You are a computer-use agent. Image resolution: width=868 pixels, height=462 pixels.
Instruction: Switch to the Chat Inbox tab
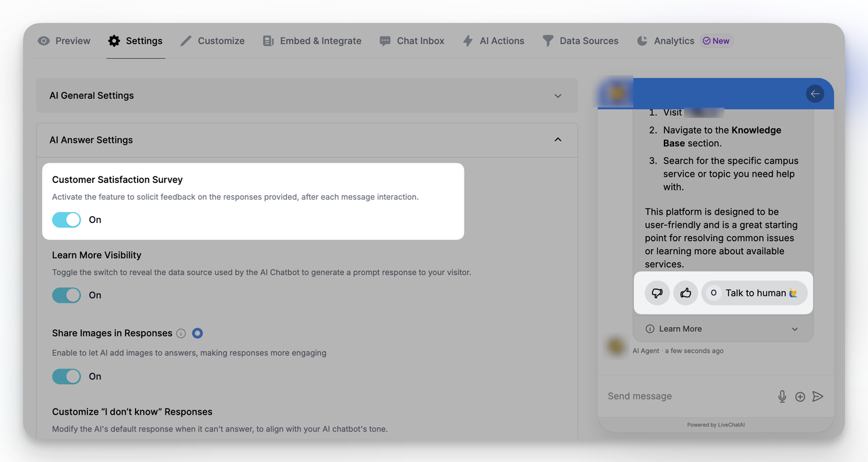[412, 41]
